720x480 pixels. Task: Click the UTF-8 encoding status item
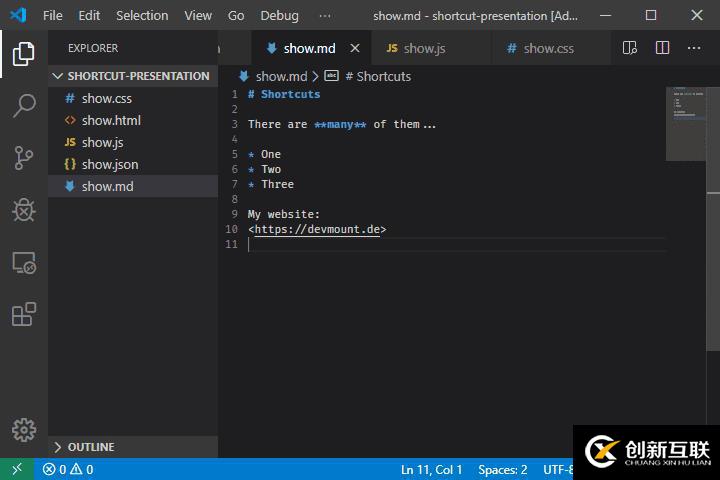click(558, 469)
